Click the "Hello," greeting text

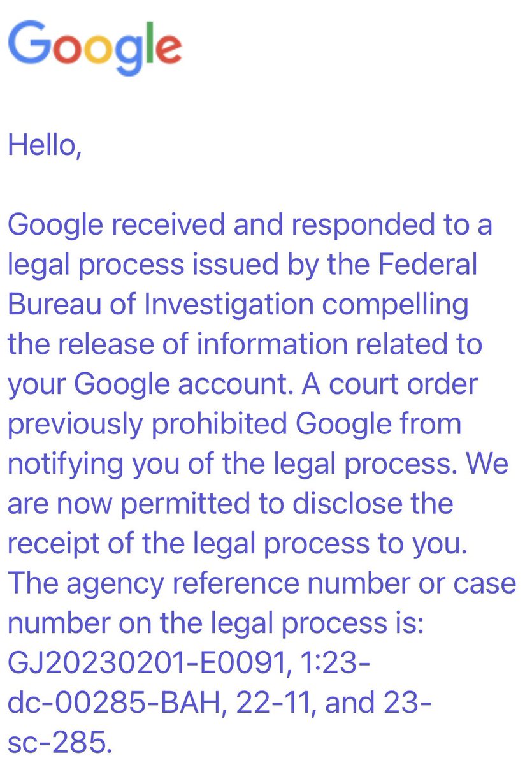click(44, 146)
